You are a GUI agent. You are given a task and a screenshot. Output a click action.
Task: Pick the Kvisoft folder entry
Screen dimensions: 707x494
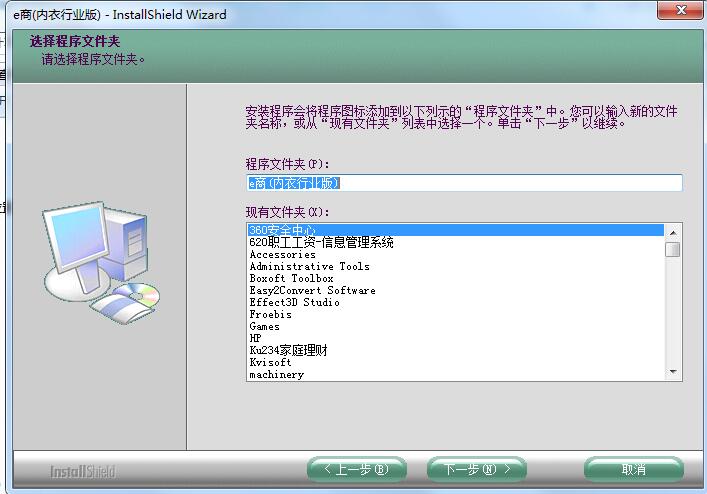click(455, 362)
